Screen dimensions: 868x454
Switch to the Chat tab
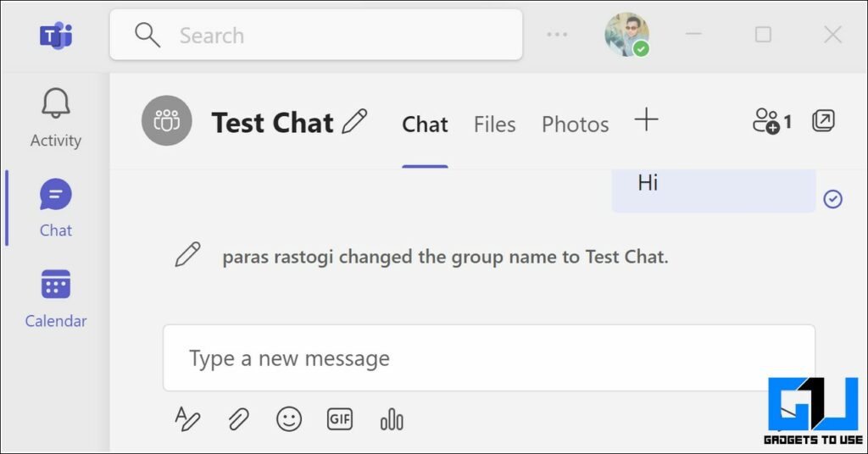[x=425, y=125]
